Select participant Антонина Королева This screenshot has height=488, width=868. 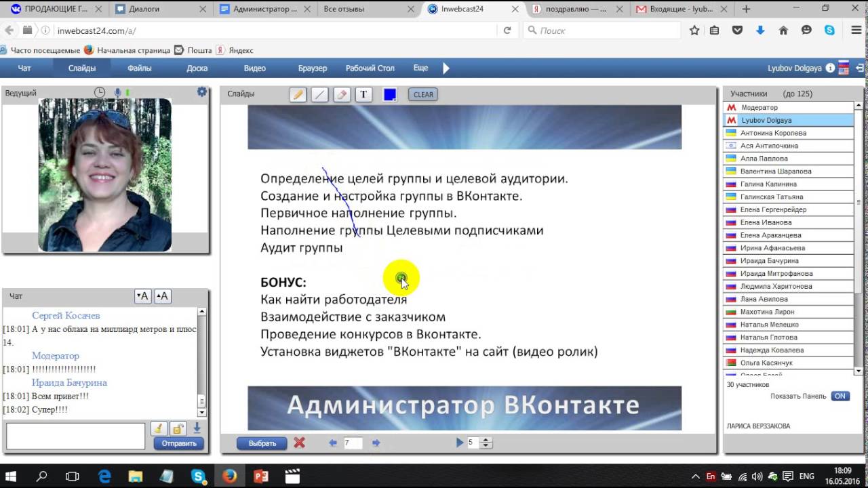(x=789, y=133)
